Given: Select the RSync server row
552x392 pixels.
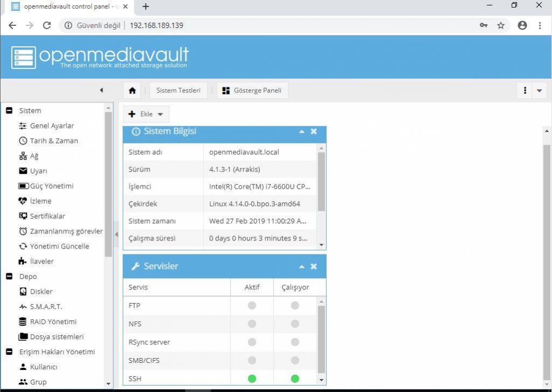Looking at the screenshot, I should 220,342.
